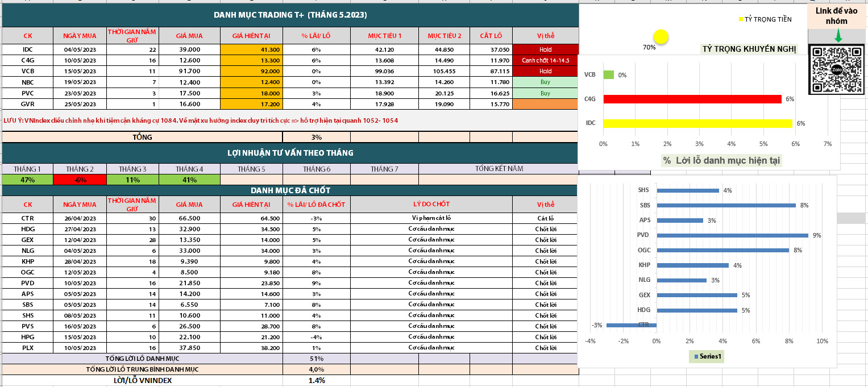Click the PVD 9% bar in closed-positions chart

tap(732, 235)
